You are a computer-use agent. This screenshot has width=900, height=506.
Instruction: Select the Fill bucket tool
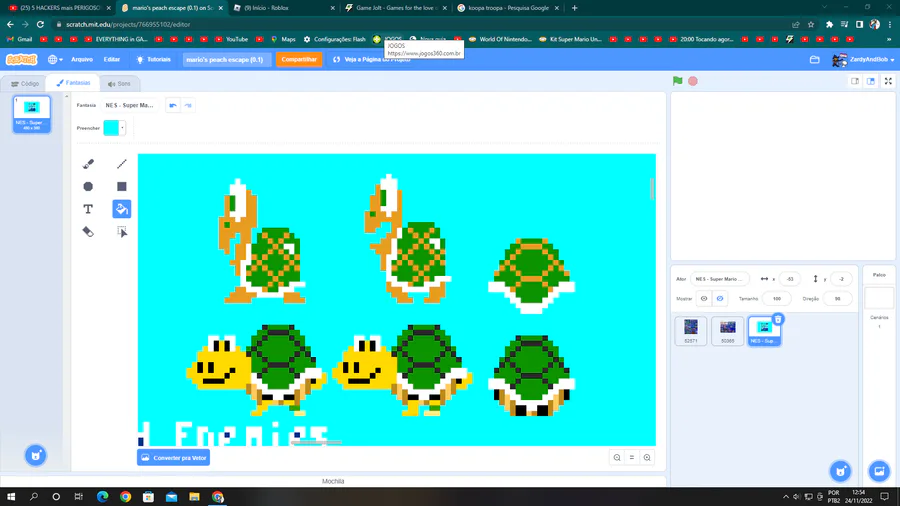[x=122, y=209]
